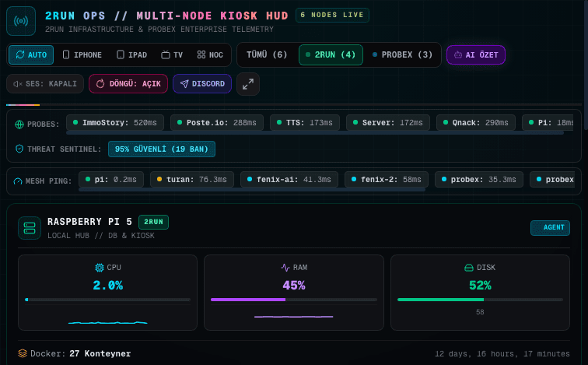Viewport: 588px width, 365px height.
Task: Click the AGENT badge
Action: click(x=550, y=227)
